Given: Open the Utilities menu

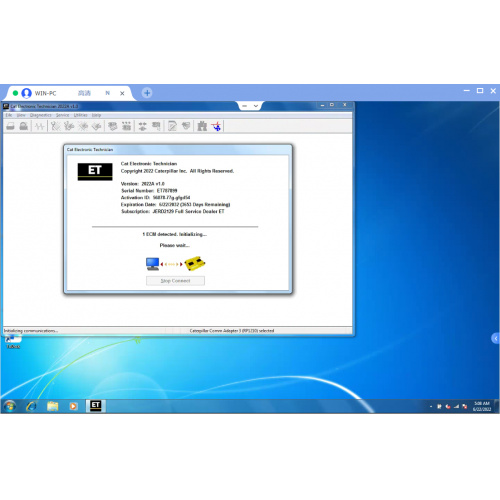Looking at the screenshot, I should tap(80, 115).
